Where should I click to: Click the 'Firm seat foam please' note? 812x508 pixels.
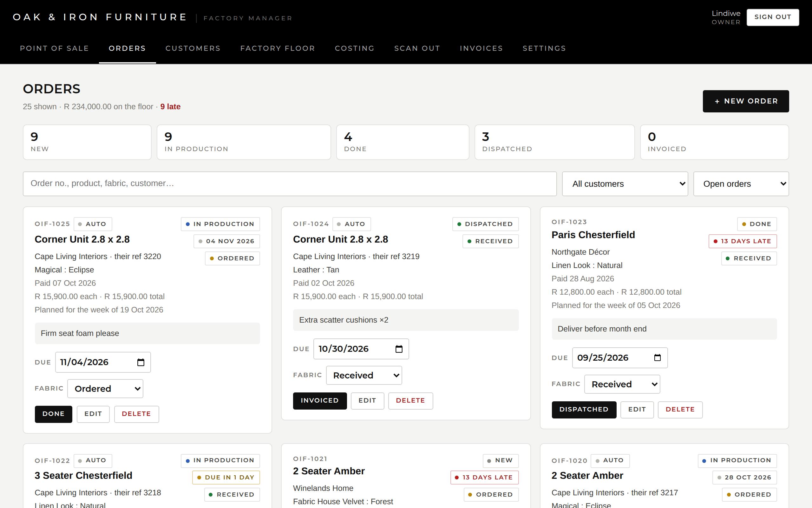pyautogui.click(x=147, y=333)
